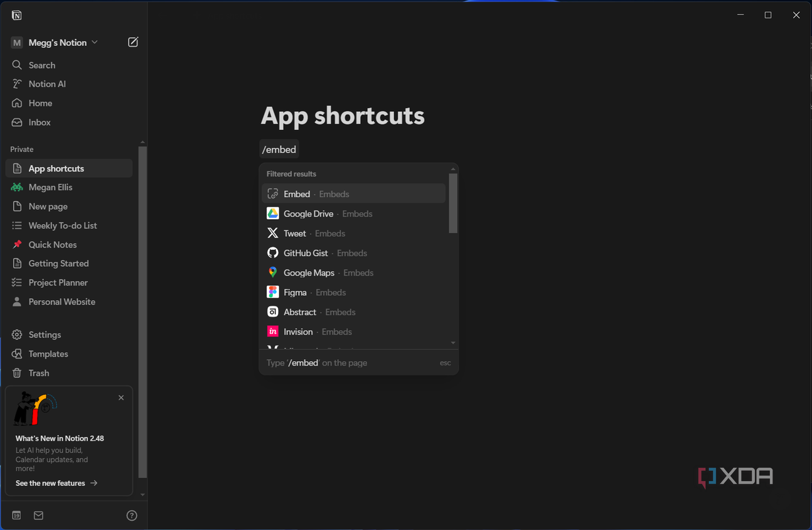Open the Megan Ellis page
The height and width of the screenshot is (530, 812).
69,187
